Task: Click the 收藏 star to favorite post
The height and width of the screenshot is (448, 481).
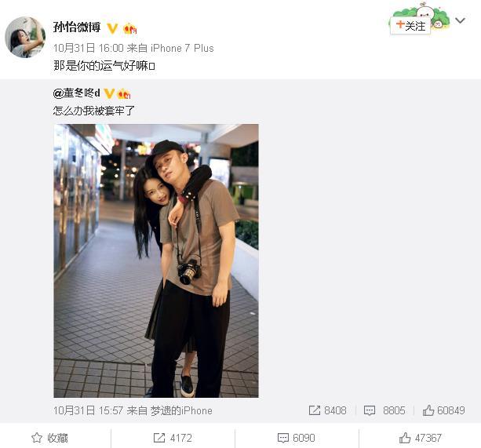Action: [49, 438]
